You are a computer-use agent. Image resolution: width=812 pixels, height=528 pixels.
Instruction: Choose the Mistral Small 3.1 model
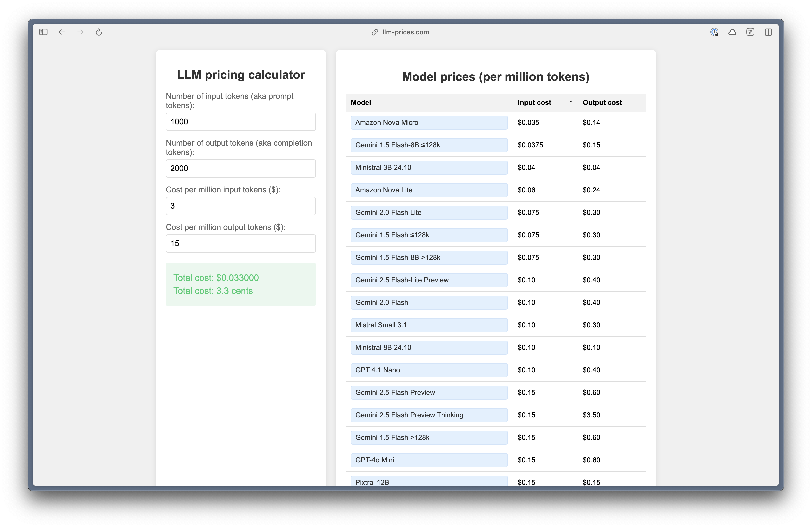[x=429, y=325]
